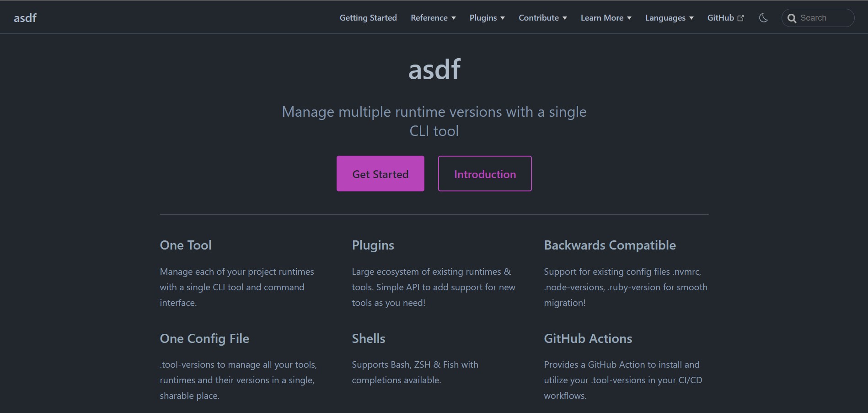Click 'Supports Bash, ZSH & Fish' text
The width and height of the screenshot is (868, 413).
(x=415, y=372)
